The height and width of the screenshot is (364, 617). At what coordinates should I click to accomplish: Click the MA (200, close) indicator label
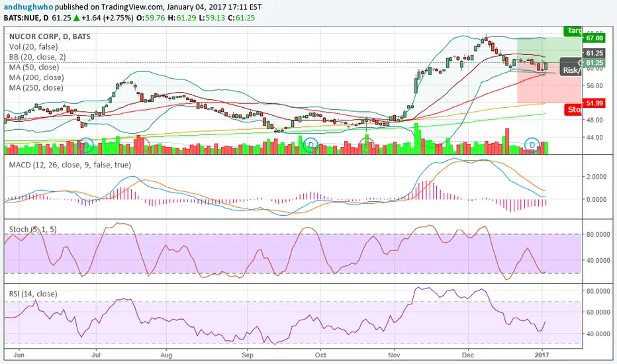click(36, 77)
